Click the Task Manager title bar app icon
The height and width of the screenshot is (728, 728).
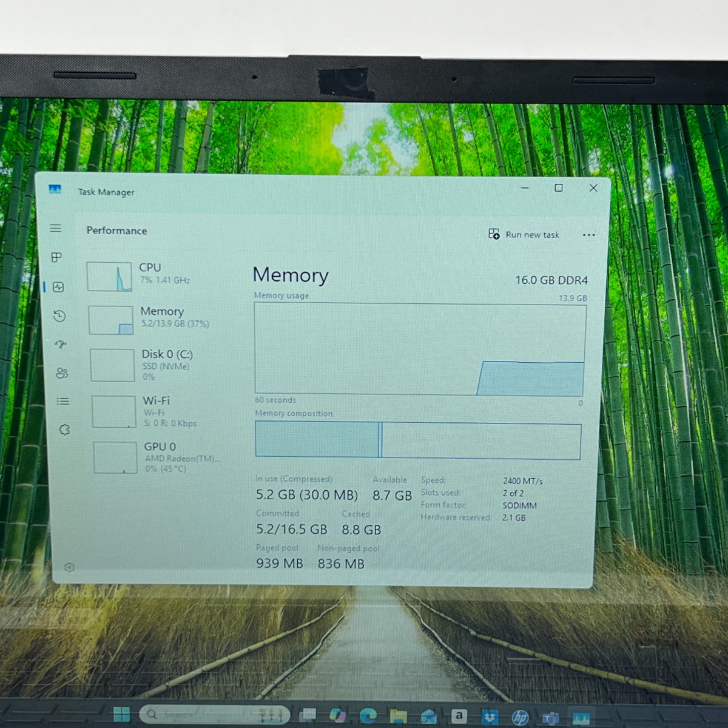coord(55,189)
